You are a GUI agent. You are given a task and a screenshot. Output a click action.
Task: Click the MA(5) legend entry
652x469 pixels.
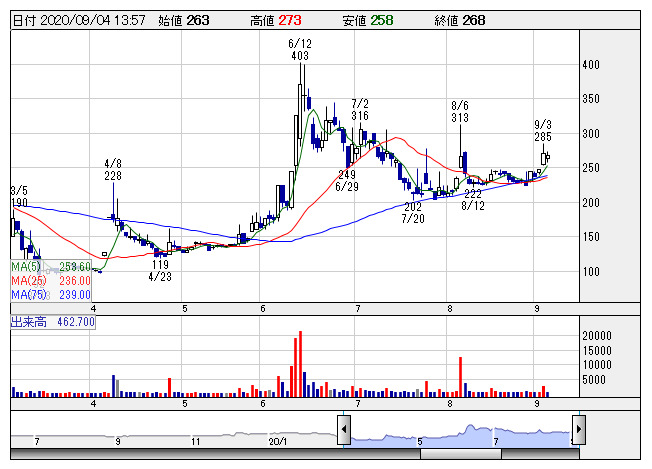pyautogui.click(x=51, y=267)
